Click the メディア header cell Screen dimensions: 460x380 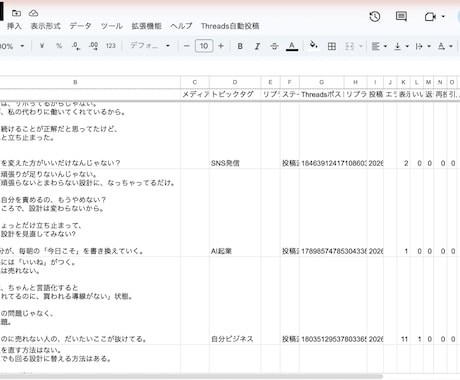click(x=195, y=94)
